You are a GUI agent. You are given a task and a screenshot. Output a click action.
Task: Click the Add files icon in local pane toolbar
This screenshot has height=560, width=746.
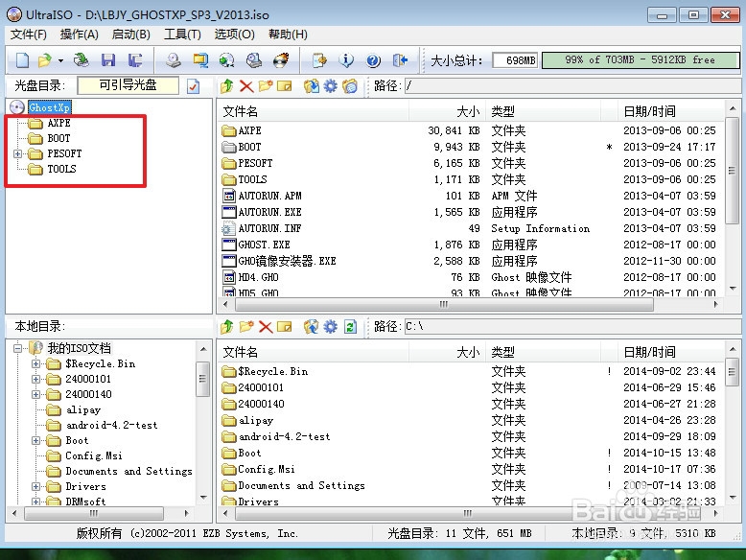pyautogui.click(x=311, y=327)
